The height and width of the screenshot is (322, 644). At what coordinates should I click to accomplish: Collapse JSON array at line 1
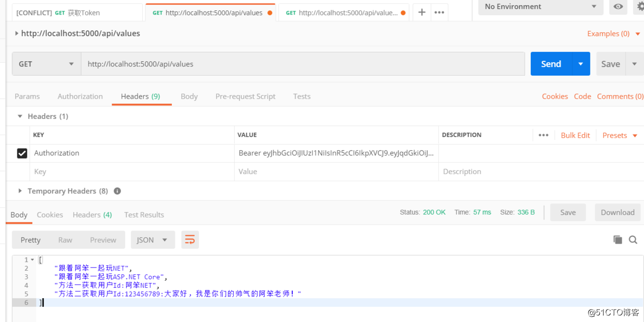[x=33, y=260]
